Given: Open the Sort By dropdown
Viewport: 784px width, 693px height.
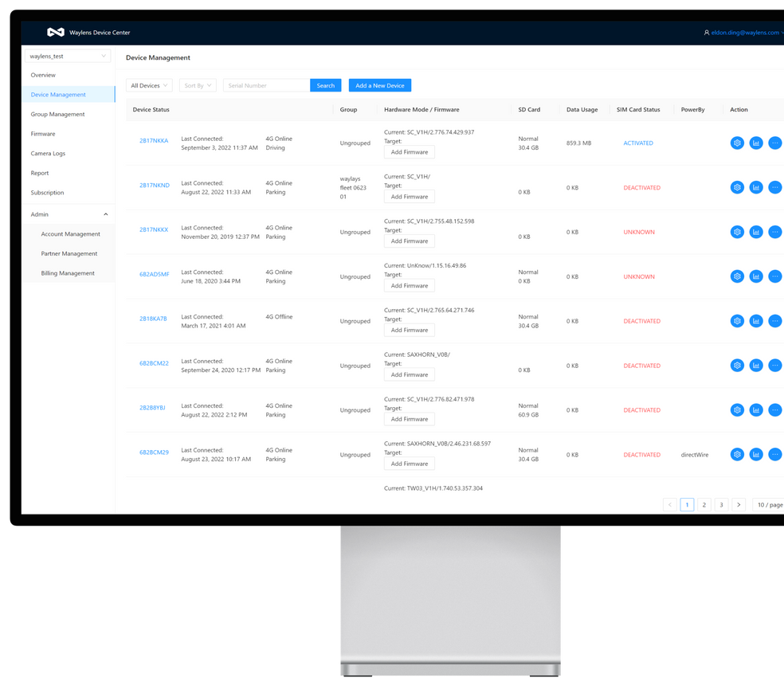Looking at the screenshot, I should click(198, 85).
